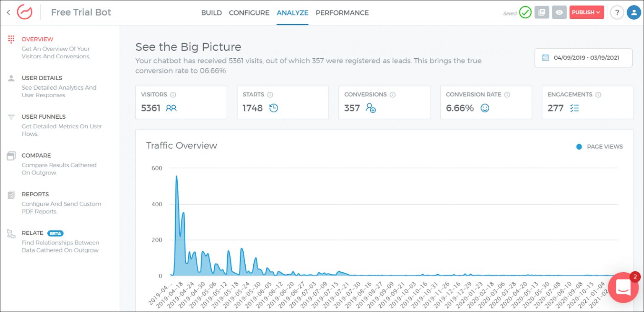Image resolution: width=644 pixels, height=312 pixels.
Task: Open the Configure tab
Action: [249, 13]
